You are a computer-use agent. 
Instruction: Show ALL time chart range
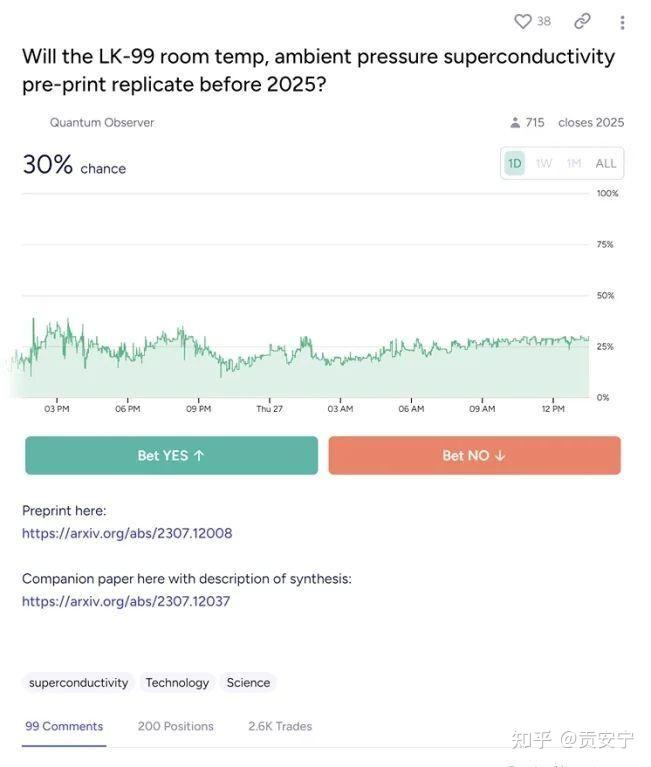click(x=606, y=163)
